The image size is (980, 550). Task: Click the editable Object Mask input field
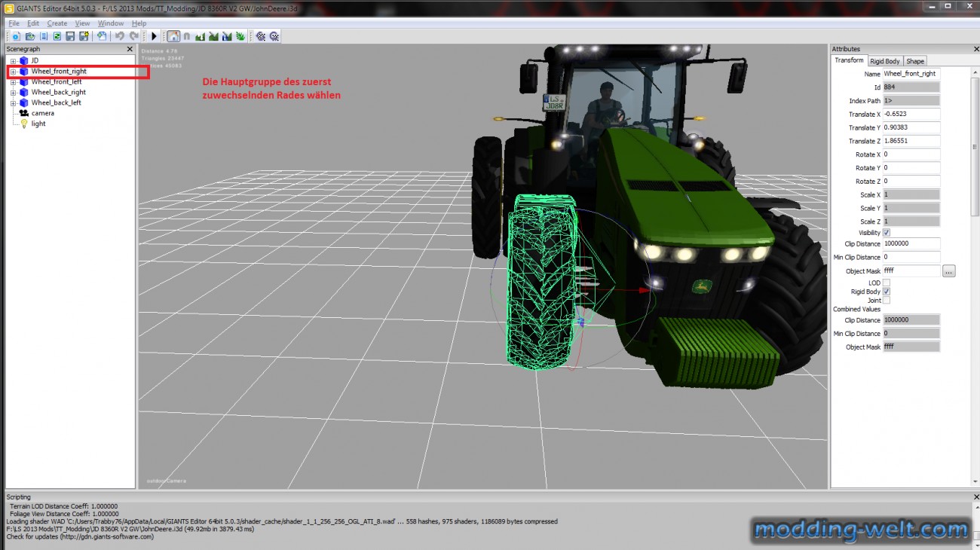tap(911, 270)
